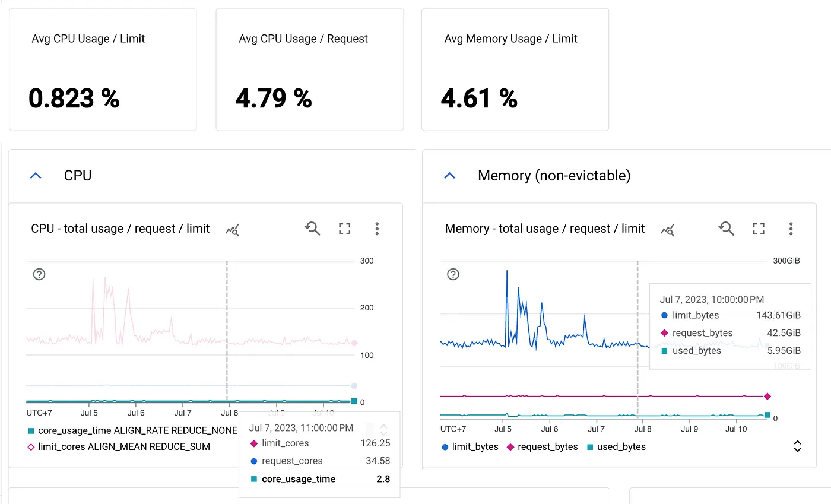Image resolution: width=831 pixels, height=504 pixels.
Task: Click the help icon on the CPU chart
Action: pos(39,274)
